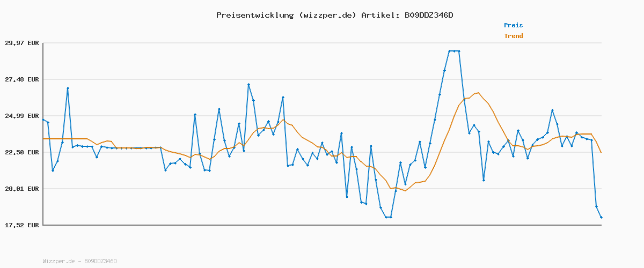Image resolution: width=644 pixels, height=268 pixels.
Task: Click the middle point of the highest price plateau
Action: click(454, 51)
